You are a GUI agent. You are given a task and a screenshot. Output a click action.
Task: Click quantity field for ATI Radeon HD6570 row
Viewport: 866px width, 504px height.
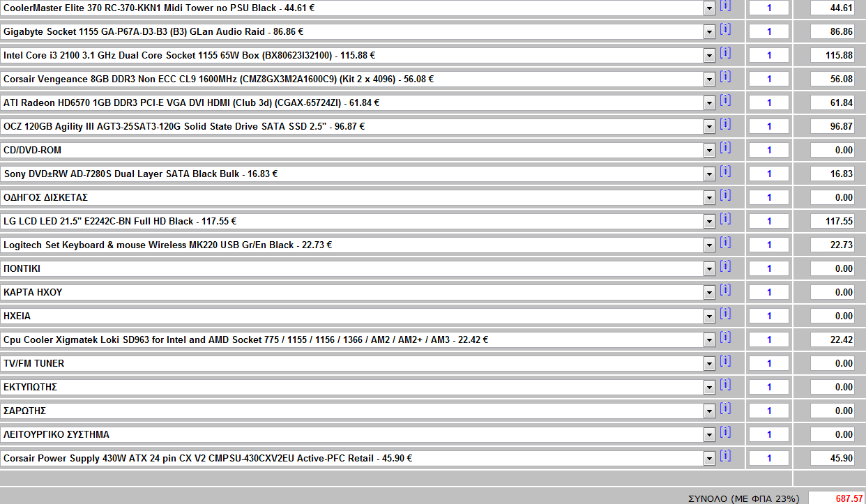[x=769, y=103]
